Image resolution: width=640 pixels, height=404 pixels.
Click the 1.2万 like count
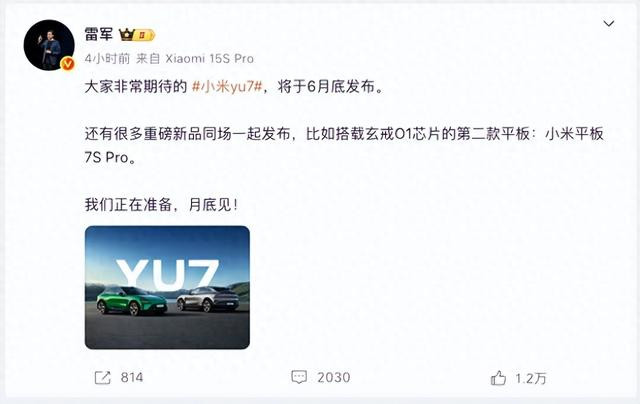pos(531,378)
